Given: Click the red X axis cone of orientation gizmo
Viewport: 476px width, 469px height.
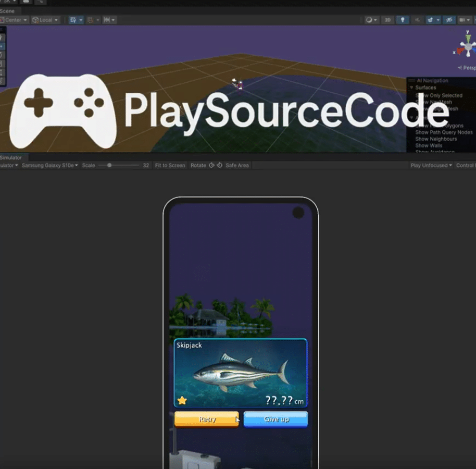Looking at the screenshot, I should click(460, 51).
